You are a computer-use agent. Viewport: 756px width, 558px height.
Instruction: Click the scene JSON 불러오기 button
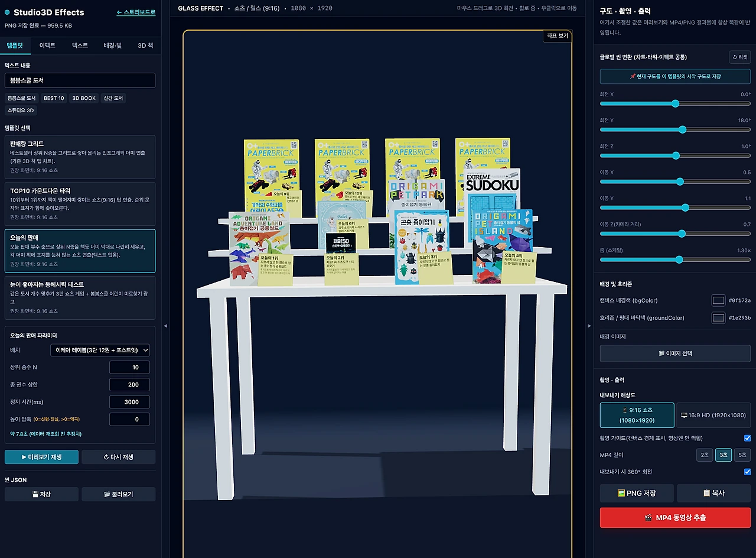click(119, 494)
